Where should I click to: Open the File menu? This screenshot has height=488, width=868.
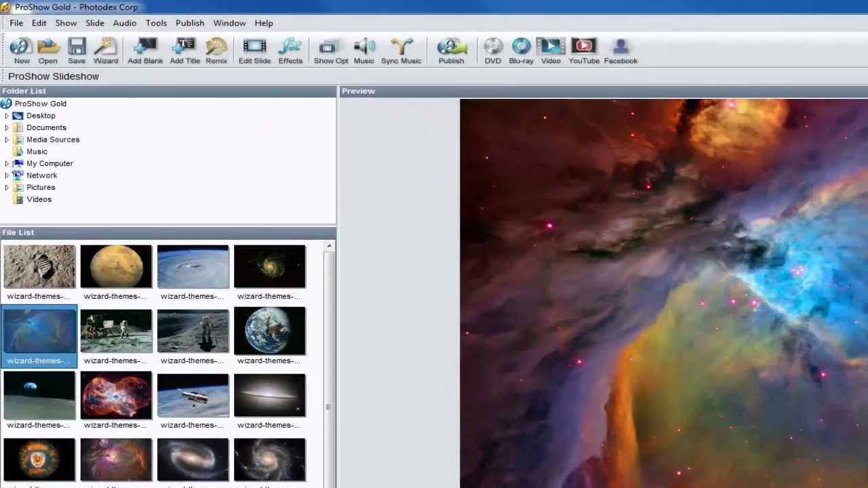click(x=16, y=23)
